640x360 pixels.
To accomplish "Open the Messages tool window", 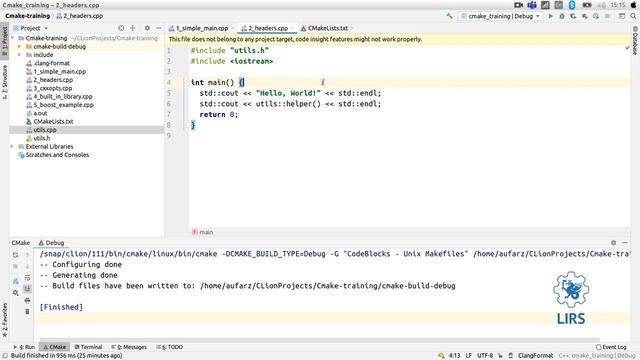I will point(129,347).
